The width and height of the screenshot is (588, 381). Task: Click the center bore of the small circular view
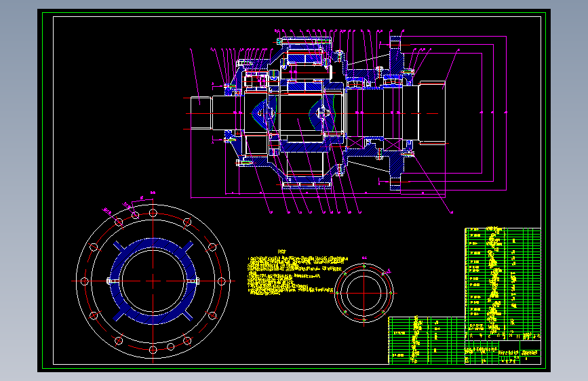tap(364, 294)
